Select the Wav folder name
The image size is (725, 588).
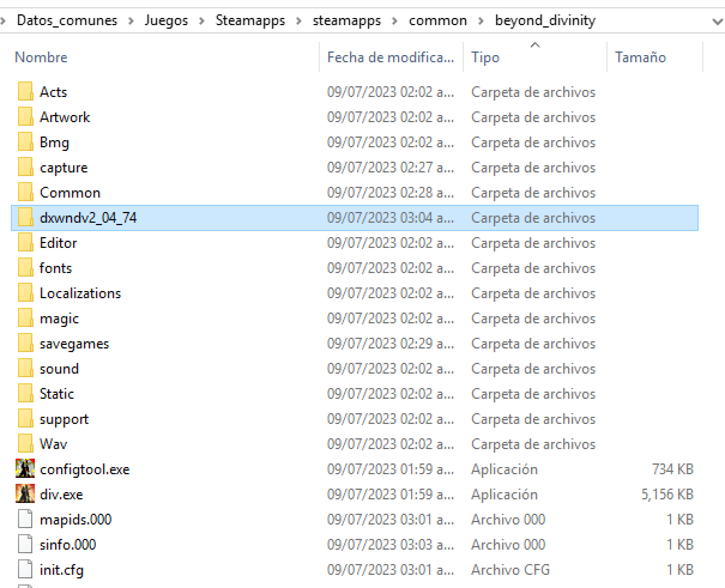pos(54,444)
